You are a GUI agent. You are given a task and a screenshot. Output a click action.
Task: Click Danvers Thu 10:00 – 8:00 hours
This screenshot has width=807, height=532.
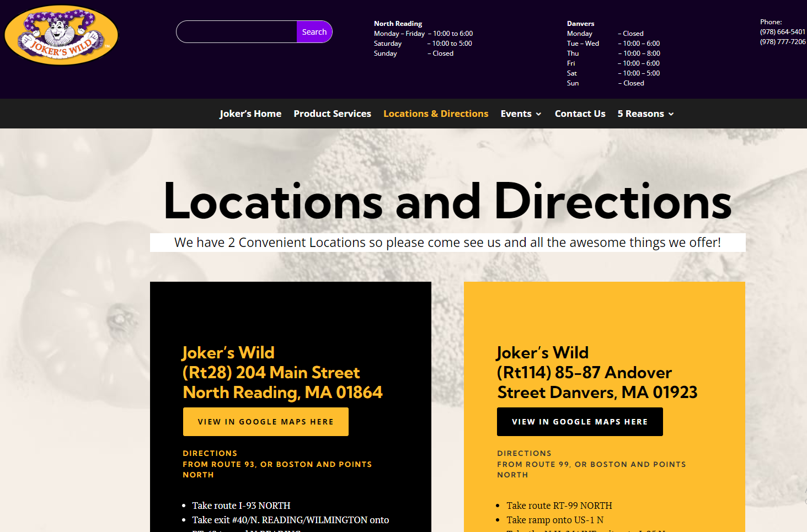[x=613, y=53]
